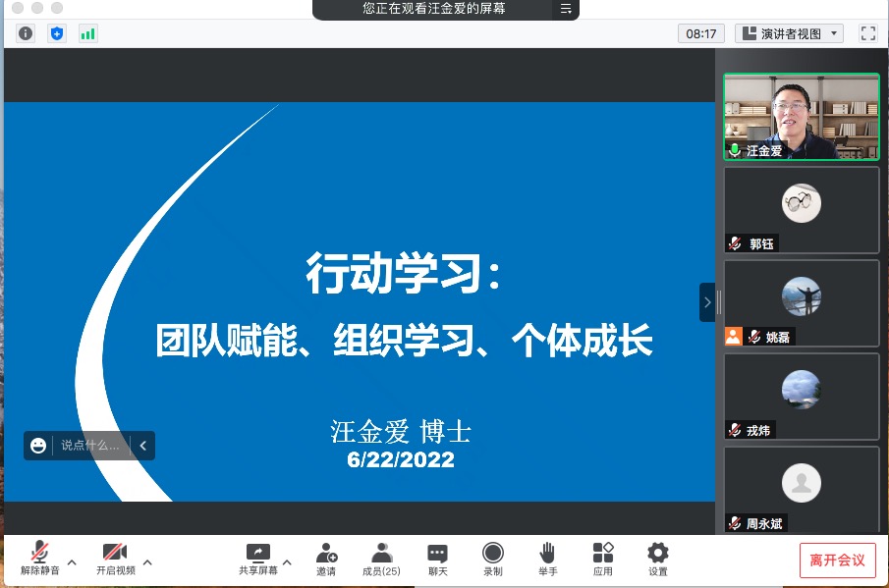The height and width of the screenshot is (588, 889).
Task: Click slide date 6/22/2022
Action: coord(400,459)
